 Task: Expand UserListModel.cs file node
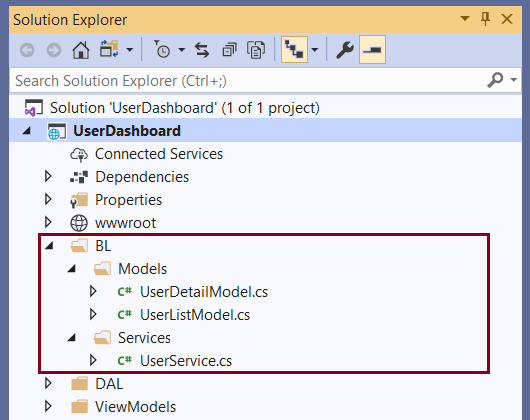click(x=93, y=314)
